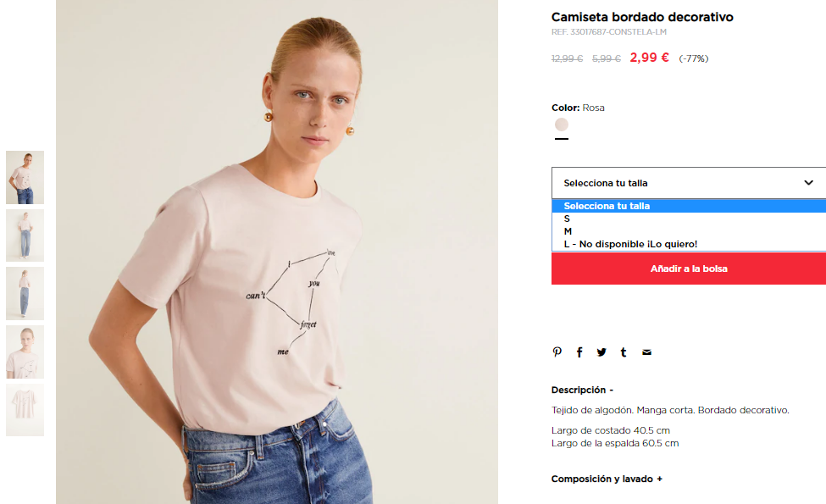Viewport: 826px width, 504px height.
Task: View first thumbnail of model front pose
Action: tap(25, 178)
